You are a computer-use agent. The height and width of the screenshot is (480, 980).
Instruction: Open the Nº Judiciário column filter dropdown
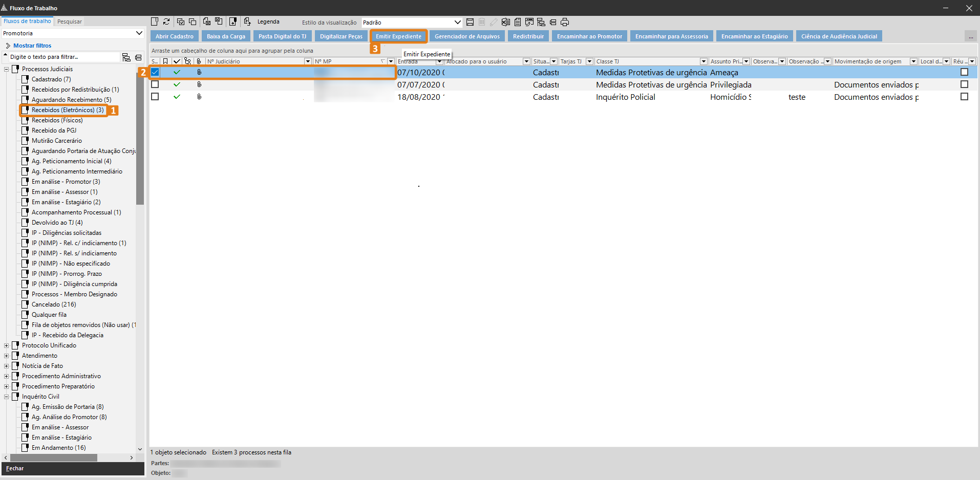pyautogui.click(x=308, y=61)
